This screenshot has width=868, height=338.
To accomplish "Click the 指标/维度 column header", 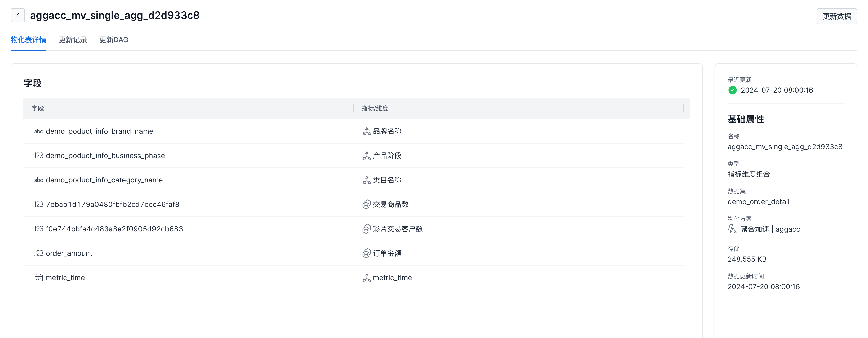I will pos(375,108).
